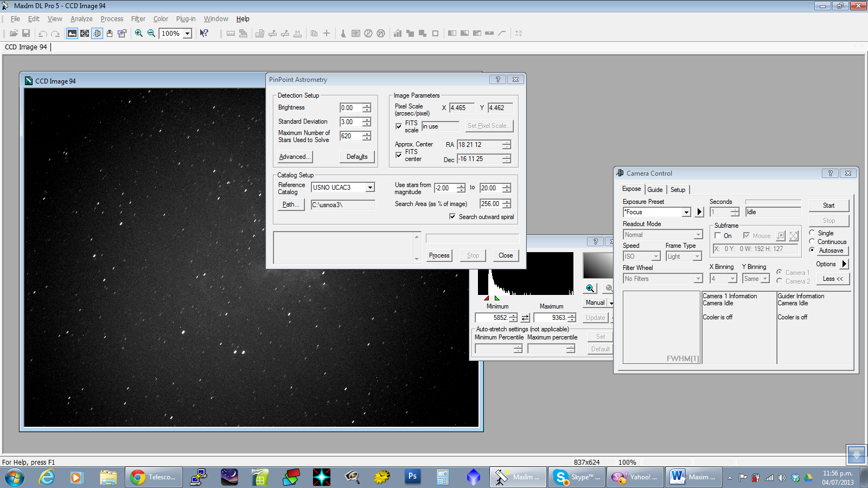Click Camera Control help question button
868x488 pixels.
pos(830,173)
